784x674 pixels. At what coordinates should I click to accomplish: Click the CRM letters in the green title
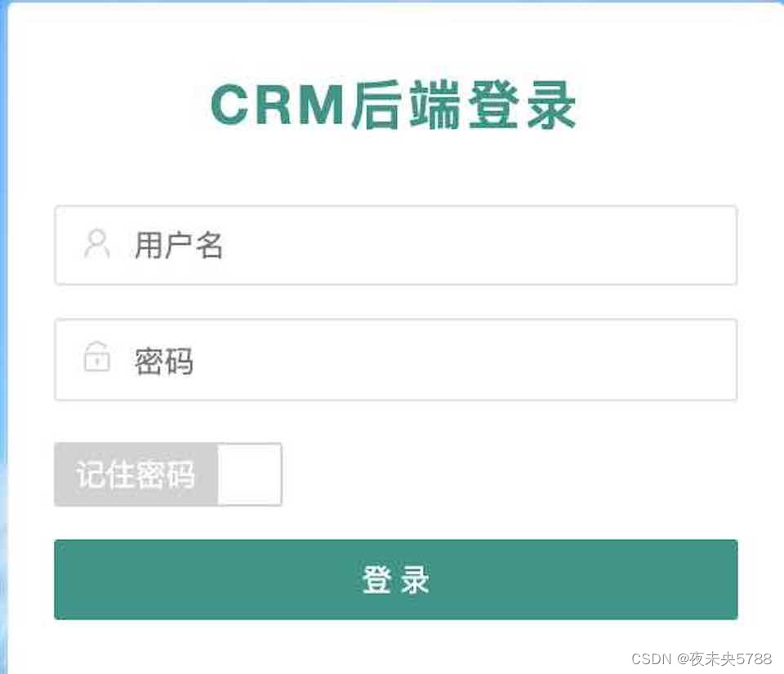click(x=277, y=105)
